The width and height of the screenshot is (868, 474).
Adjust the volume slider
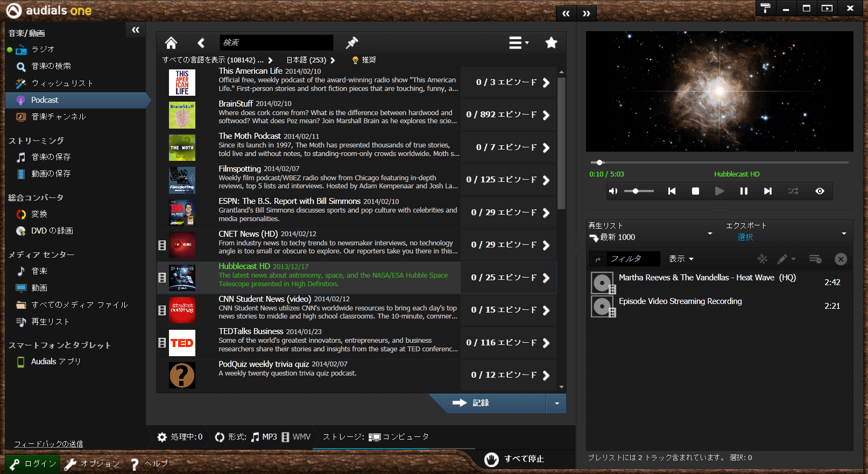[x=639, y=191]
